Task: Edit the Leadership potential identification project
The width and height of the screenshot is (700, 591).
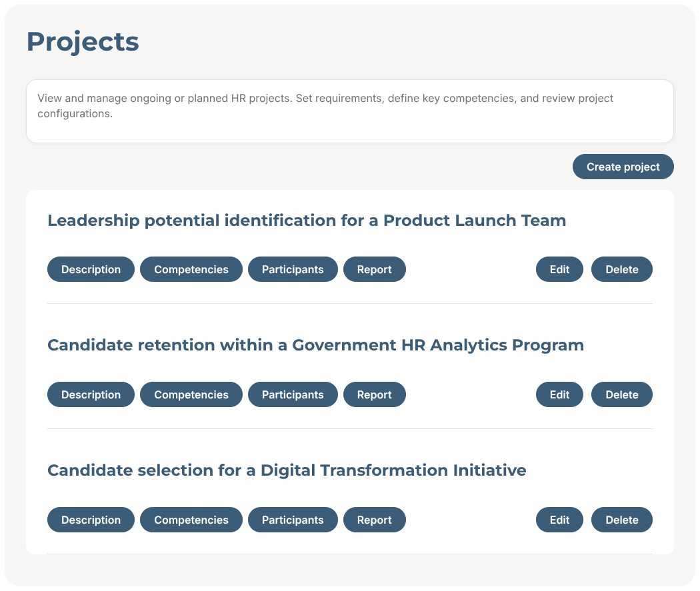Action: (559, 270)
